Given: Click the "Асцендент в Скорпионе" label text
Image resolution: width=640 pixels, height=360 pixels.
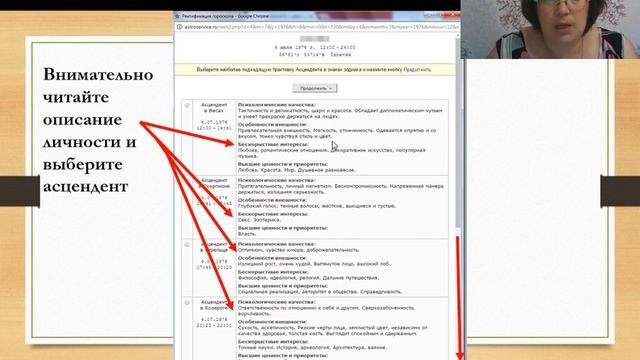Looking at the screenshot, I should 214,183.
